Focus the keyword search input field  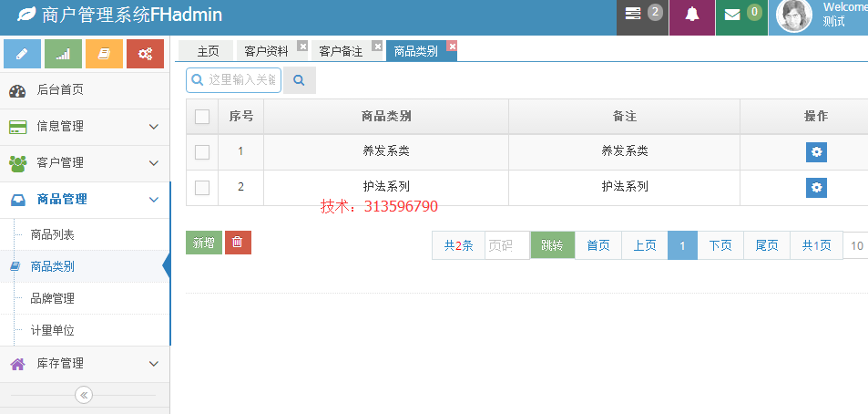(x=233, y=80)
